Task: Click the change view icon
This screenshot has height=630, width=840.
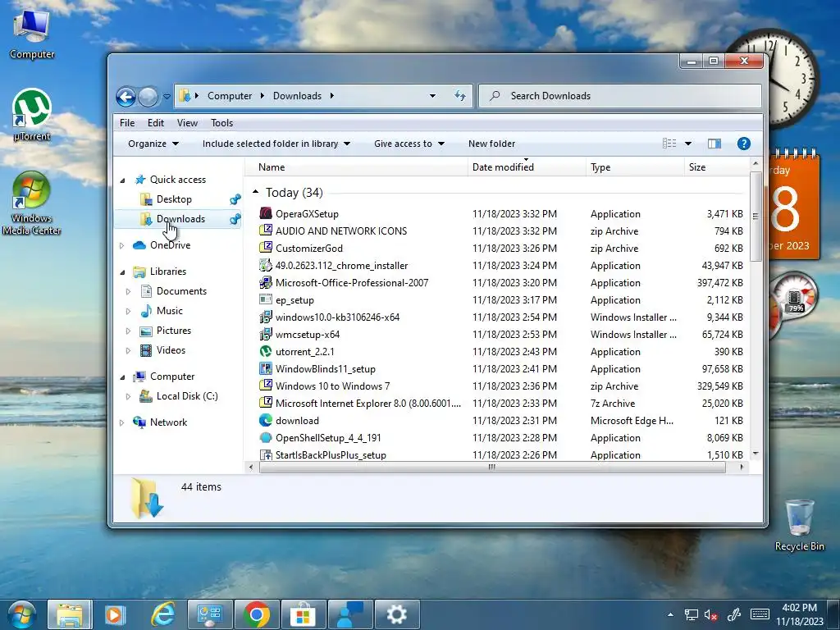Action: (x=669, y=143)
